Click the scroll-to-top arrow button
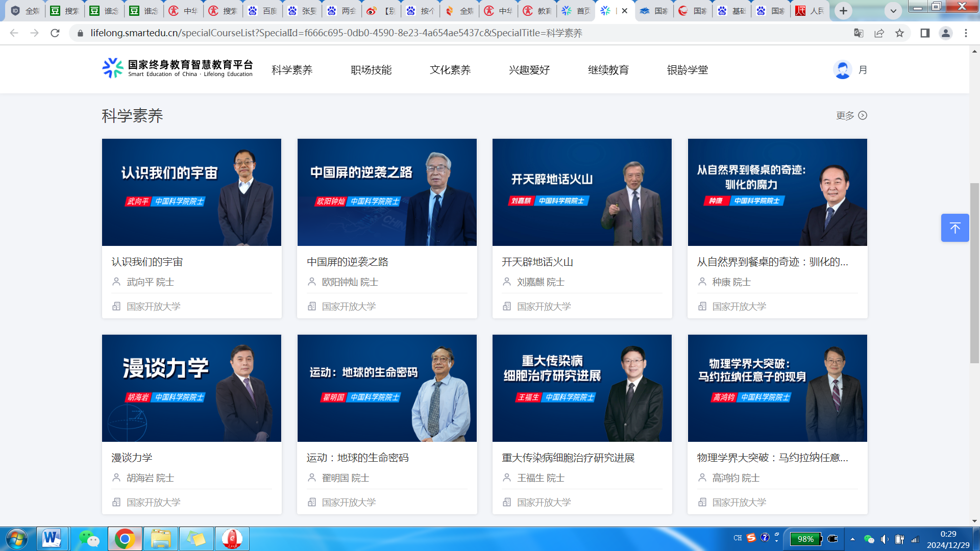Image resolution: width=980 pixels, height=551 pixels. pos(954,228)
